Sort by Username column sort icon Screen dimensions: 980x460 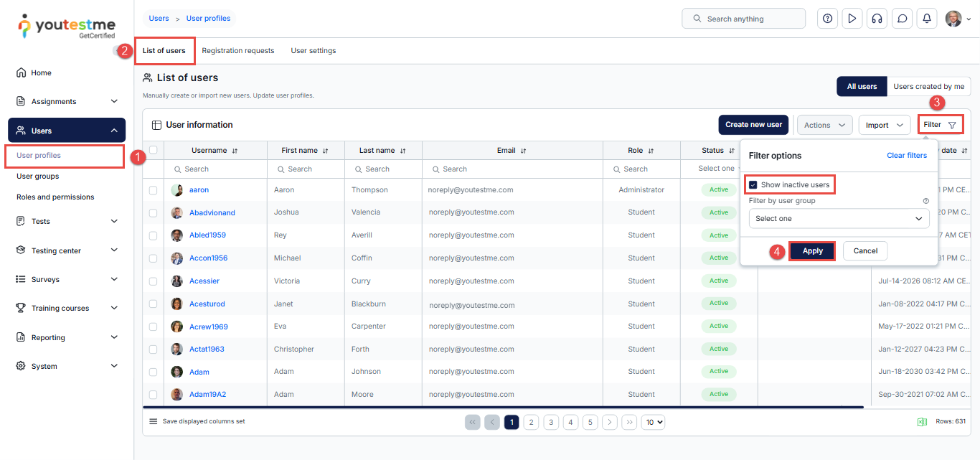point(235,151)
